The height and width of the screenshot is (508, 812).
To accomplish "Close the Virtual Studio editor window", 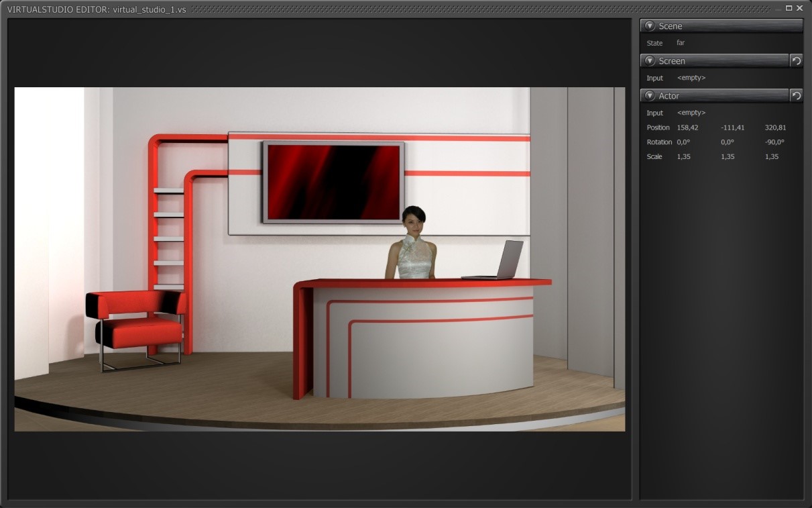I will click(x=799, y=8).
